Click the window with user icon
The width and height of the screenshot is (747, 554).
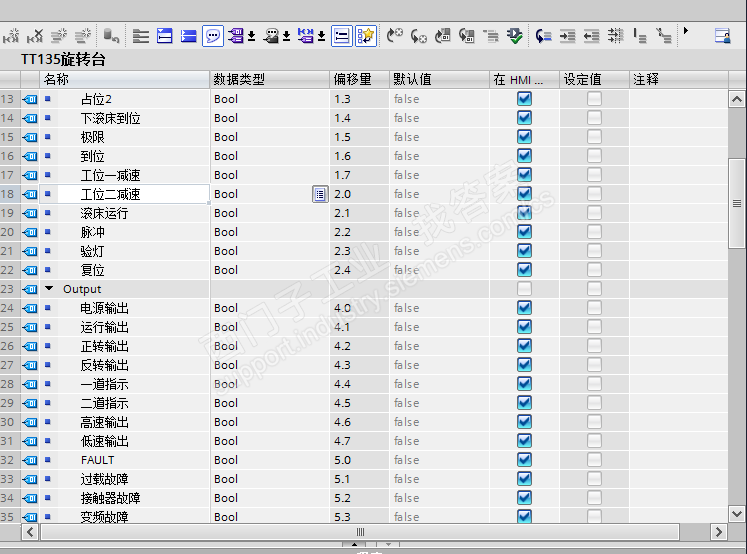coord(723,36)
